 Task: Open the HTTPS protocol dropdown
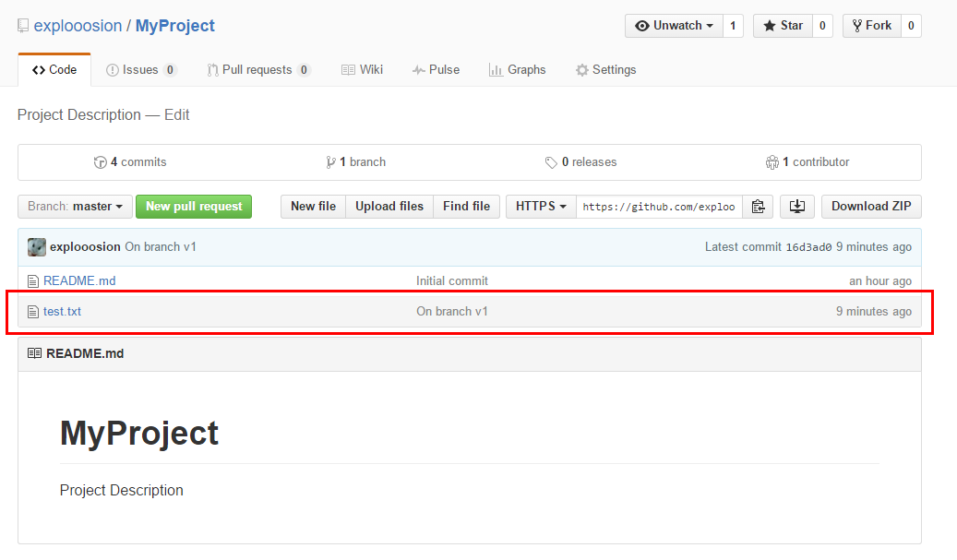541,207
